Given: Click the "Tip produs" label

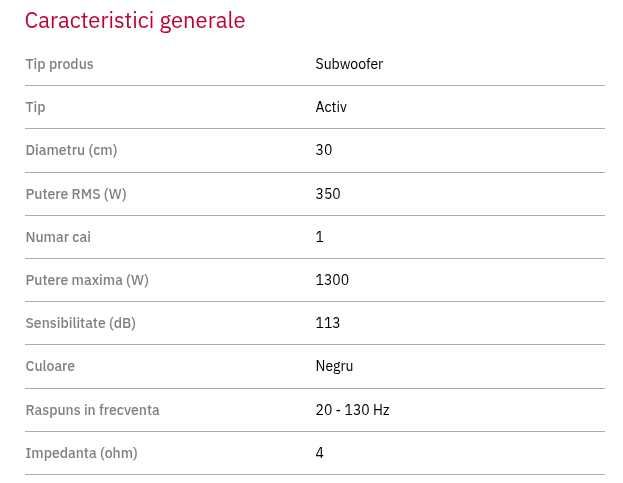Looking at the screenshot, I should click(x=59, y=64).
